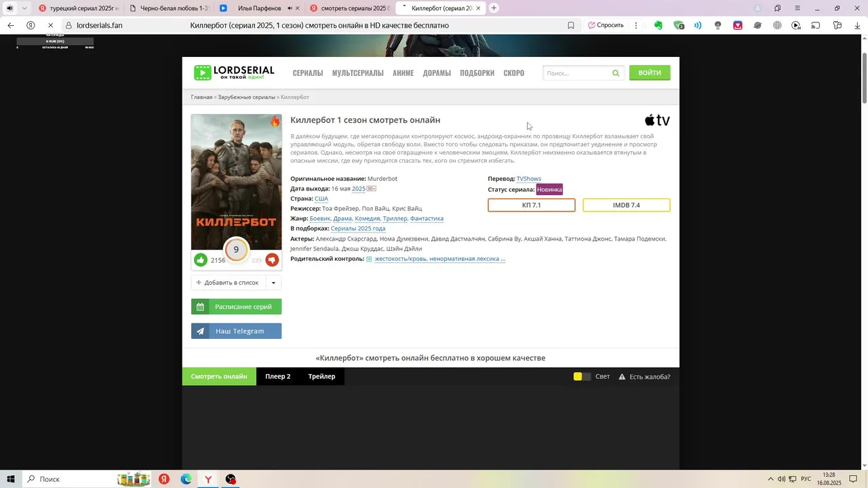Open the Добавить в список dropdown arrow

point(273,283)
